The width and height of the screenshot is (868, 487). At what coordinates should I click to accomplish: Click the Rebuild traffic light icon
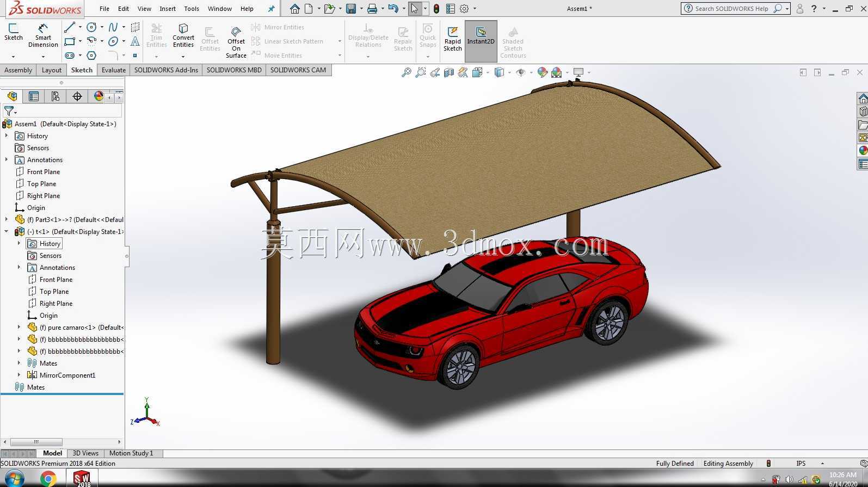[436, 9]
